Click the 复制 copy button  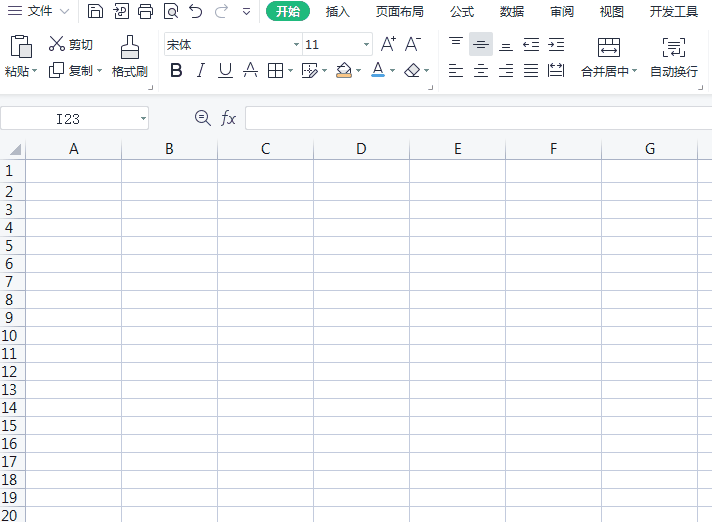71,70
